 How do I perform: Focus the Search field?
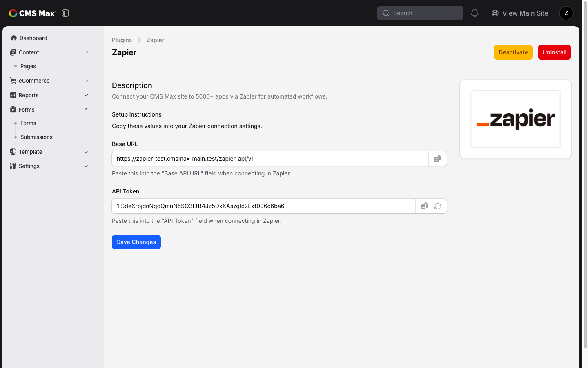coord(420,13)
